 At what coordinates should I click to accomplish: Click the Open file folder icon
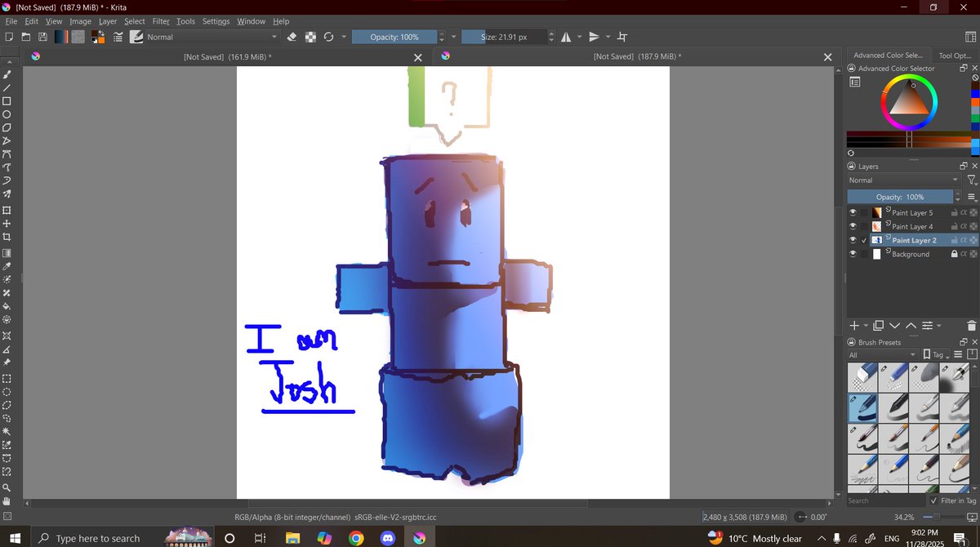coord(26,37)
